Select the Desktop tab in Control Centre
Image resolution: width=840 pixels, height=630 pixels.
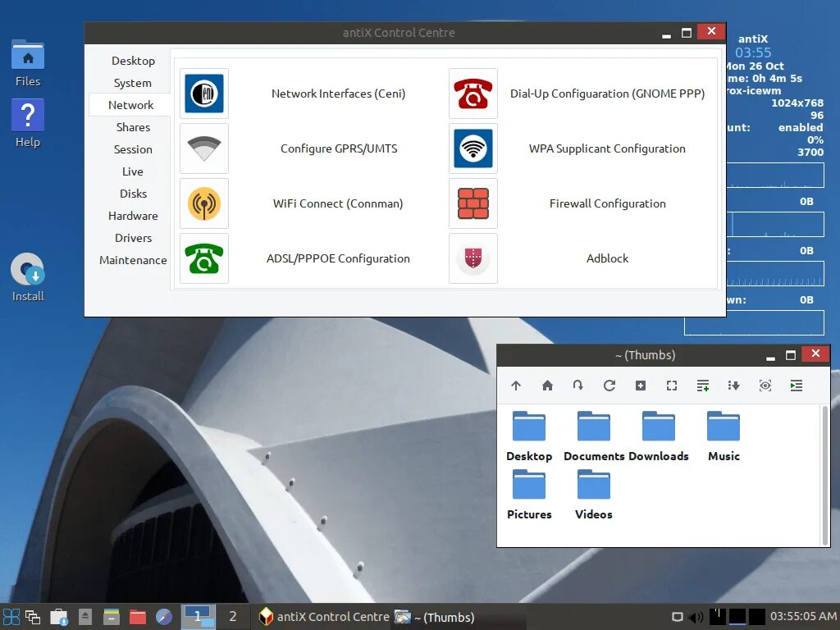[133, 61]
